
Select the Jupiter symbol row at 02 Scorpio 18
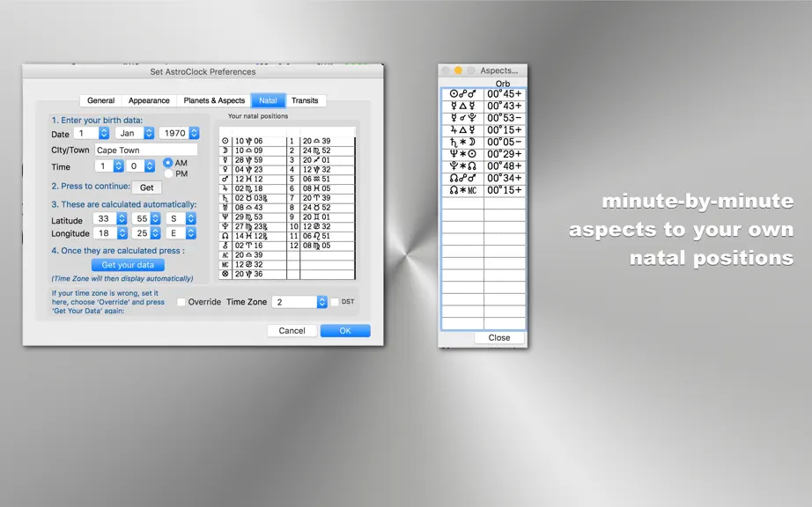tap(253, 188)
